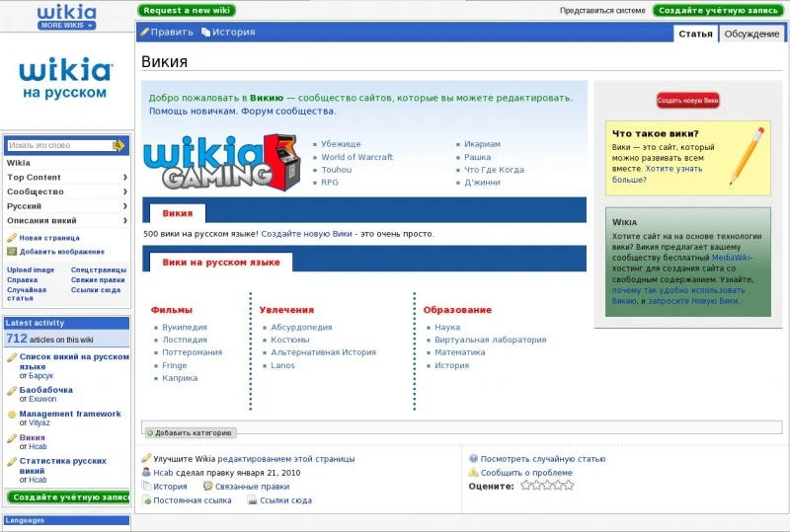This screenshot has width=790, height=532.
Task: Click the MediaWiki link in Wikia box
Action: tap(731, 258)
